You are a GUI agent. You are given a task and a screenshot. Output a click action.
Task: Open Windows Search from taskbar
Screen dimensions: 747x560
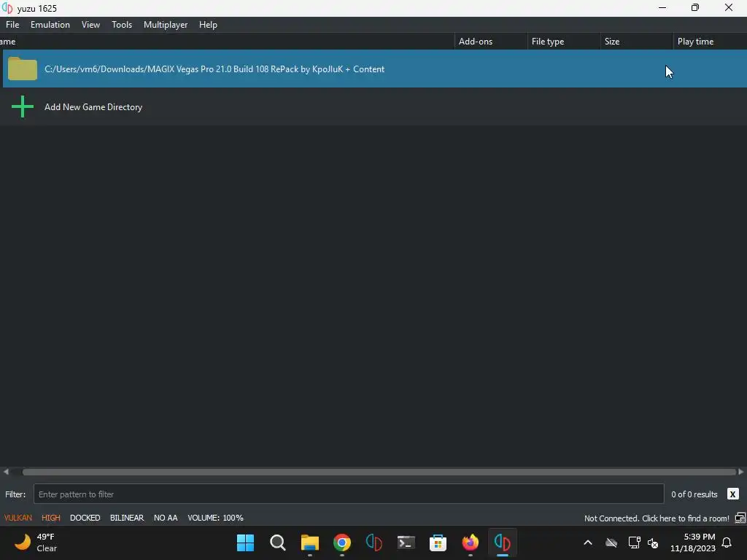[278, 542]
